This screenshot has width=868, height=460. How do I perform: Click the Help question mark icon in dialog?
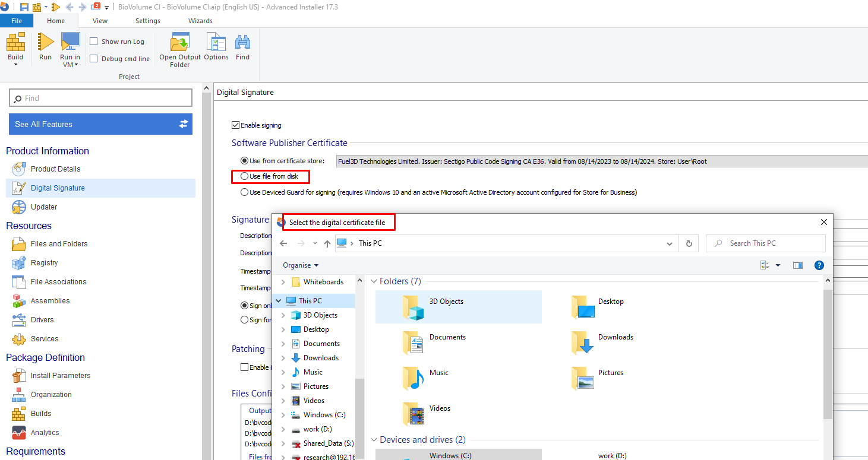(x=819, y=265)
